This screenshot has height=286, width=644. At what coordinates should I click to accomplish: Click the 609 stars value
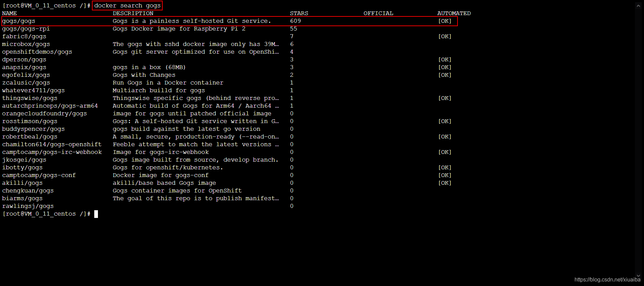[x=296, y=21]
